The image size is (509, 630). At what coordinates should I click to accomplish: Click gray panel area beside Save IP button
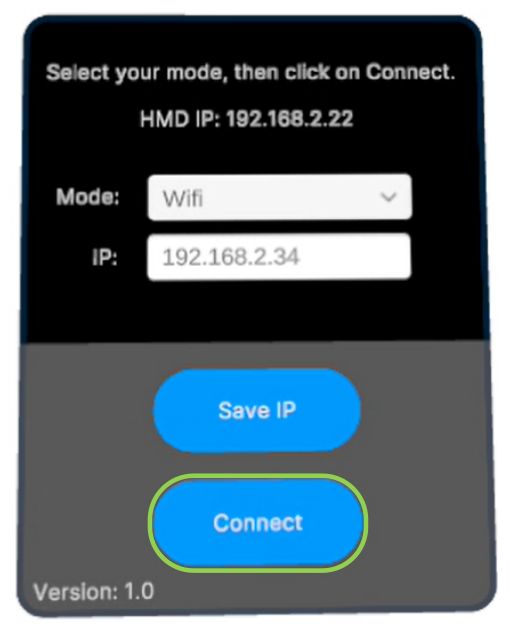422,411
